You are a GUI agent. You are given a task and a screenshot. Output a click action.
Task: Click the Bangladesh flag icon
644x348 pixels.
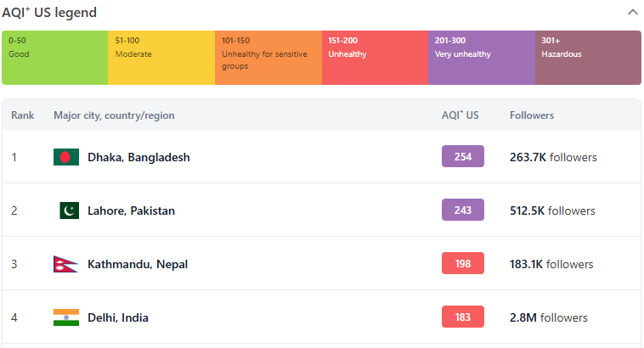tap(66, 157)
